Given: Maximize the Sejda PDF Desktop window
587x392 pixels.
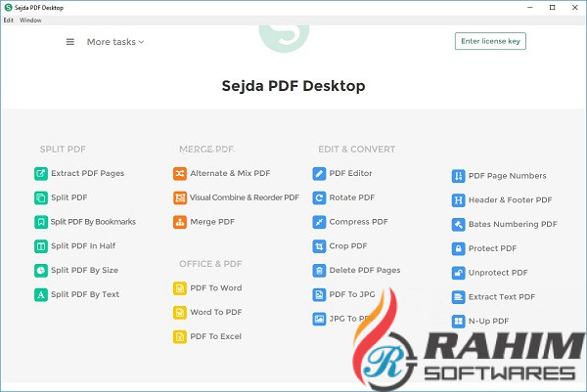Looking at the screenshot, I should pyautogui.click(x=552, y=8).
